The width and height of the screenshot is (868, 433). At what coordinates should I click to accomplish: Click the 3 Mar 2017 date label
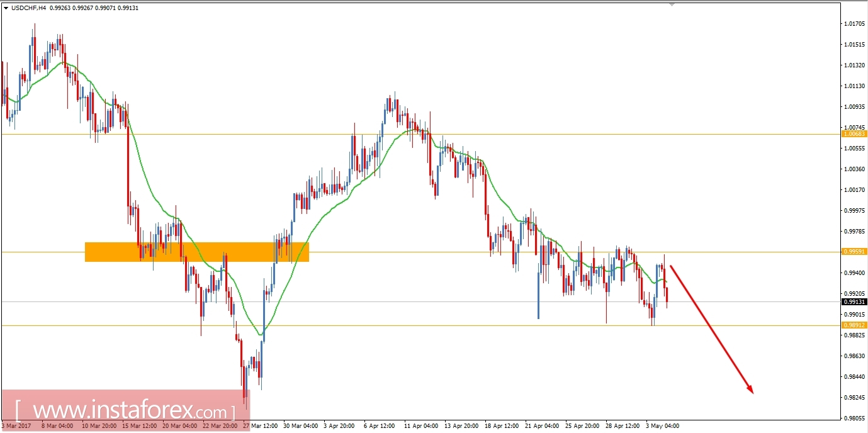pyautogui.click(x=16, y=426)
